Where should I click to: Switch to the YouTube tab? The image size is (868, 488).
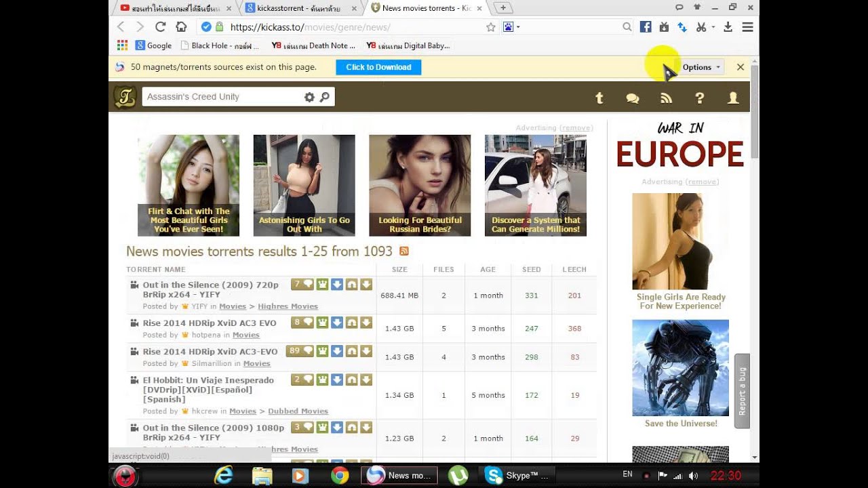point(176,8)
